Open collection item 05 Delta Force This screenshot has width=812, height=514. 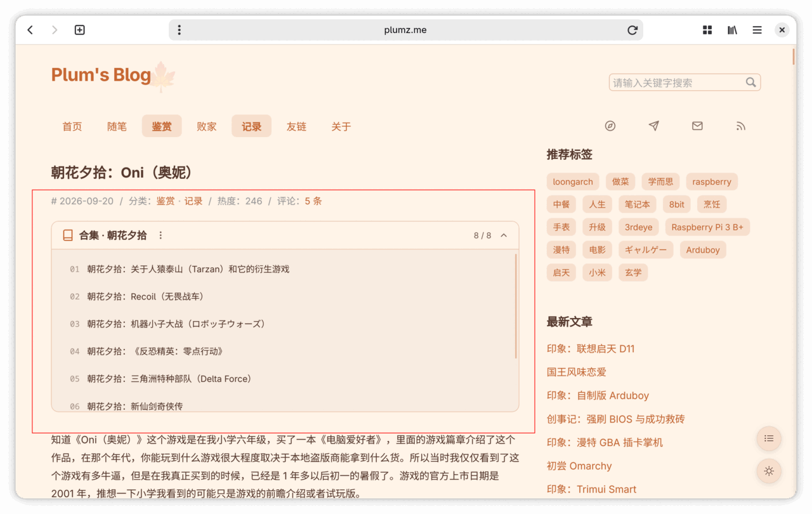point(170,379)
